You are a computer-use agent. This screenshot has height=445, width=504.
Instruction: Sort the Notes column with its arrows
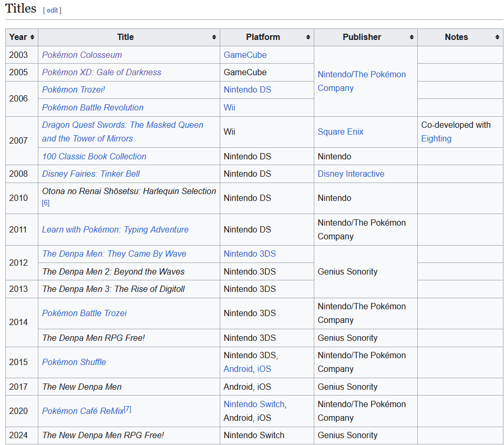[497, 37]
